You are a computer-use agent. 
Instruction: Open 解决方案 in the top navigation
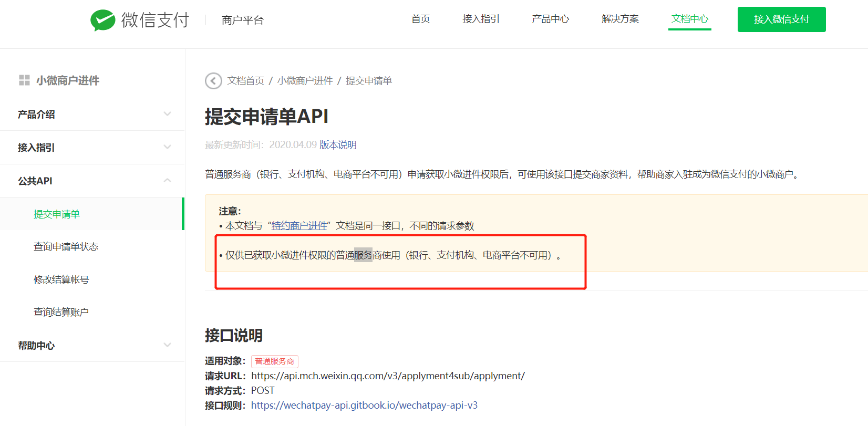pyautogui.click(x=620, y=19)
